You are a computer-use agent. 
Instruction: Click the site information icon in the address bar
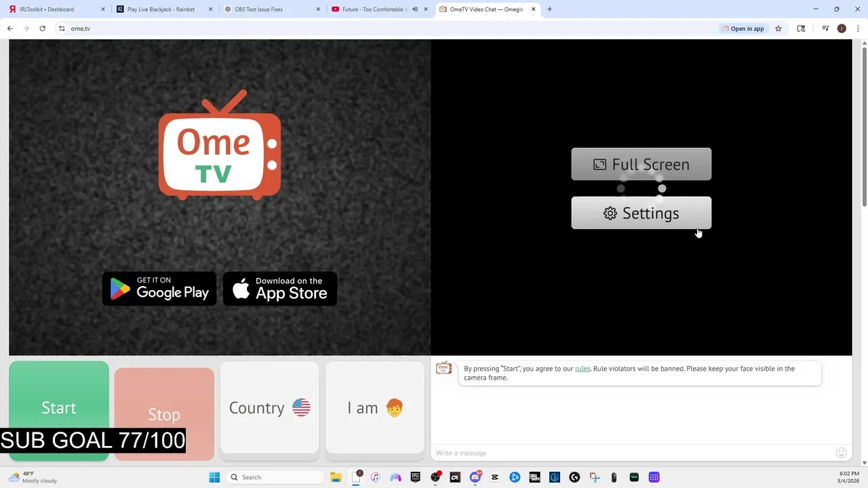pyautogui.click(x=62, y=28)
